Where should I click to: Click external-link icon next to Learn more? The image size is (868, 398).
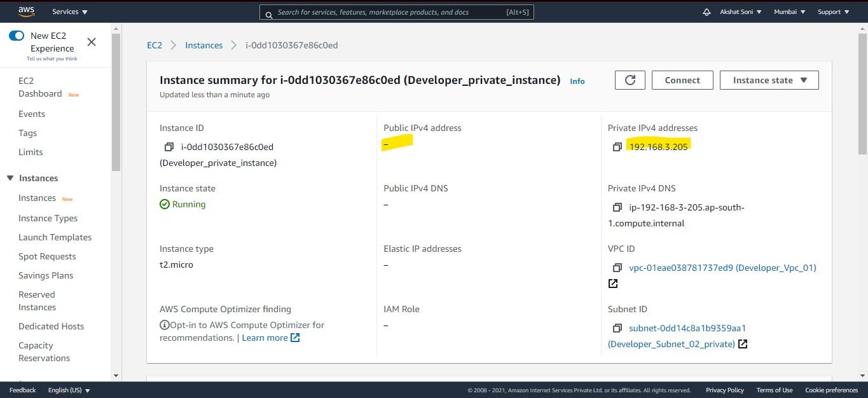tap(295, 338)
